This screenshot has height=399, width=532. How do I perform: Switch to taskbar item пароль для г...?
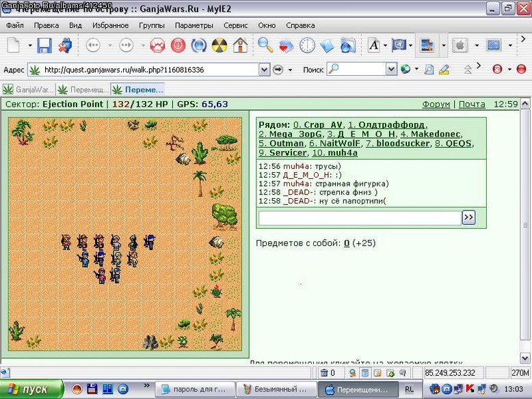pos(195,389)
